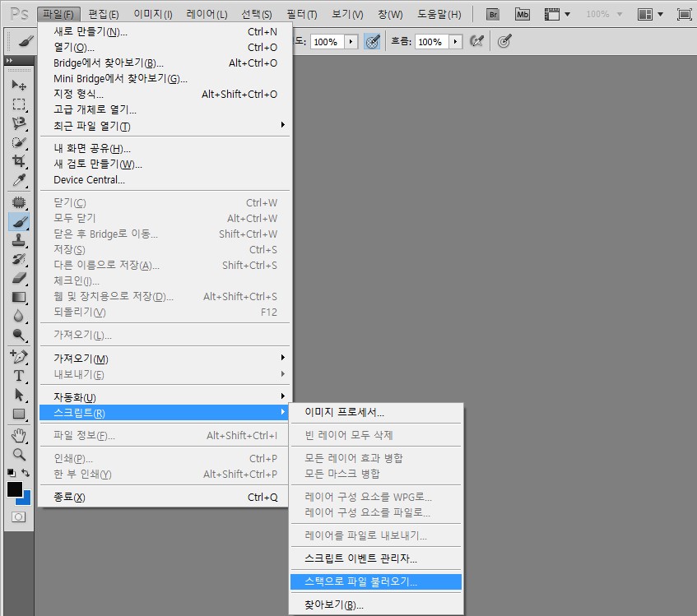Screen dimensions: 697x616
Task: Select the Blur tool
Action: pos(19,316)
